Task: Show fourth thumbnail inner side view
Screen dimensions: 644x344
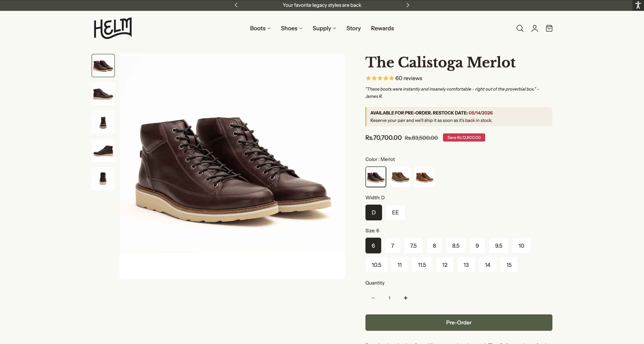Action: coord(103,150)
